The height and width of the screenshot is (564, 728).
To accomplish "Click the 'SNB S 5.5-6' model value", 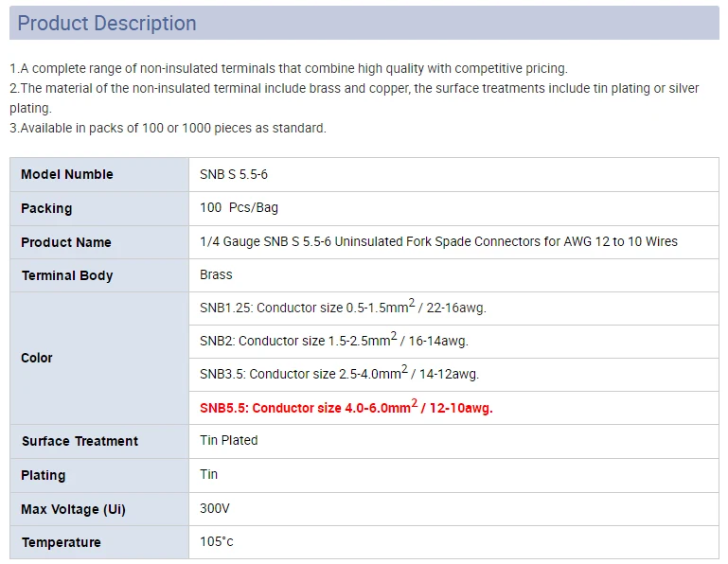I will point(234,174).
